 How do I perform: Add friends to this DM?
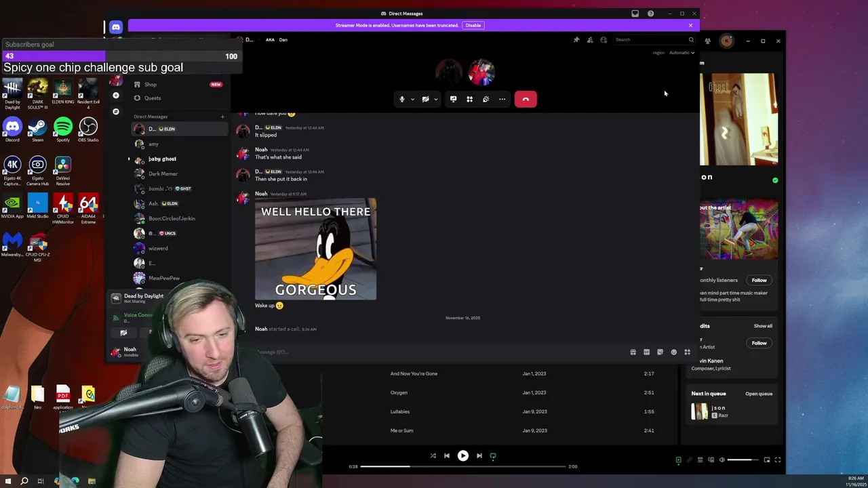[590, 40]
